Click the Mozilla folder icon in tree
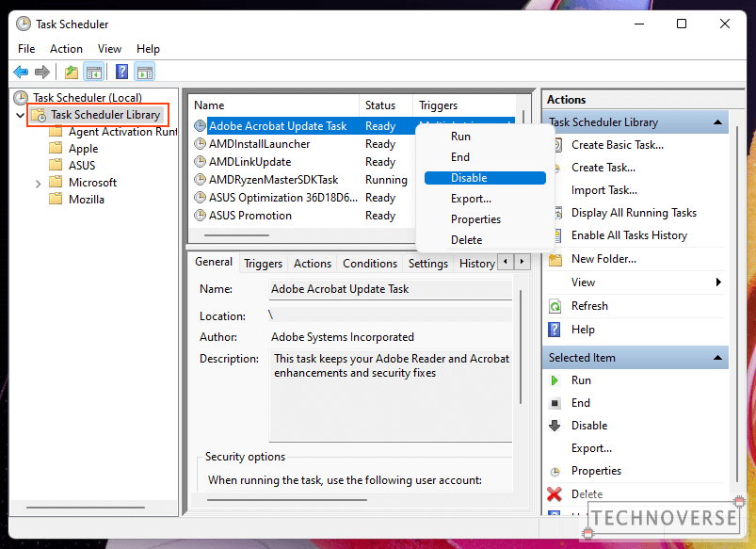 coord(56,199)
